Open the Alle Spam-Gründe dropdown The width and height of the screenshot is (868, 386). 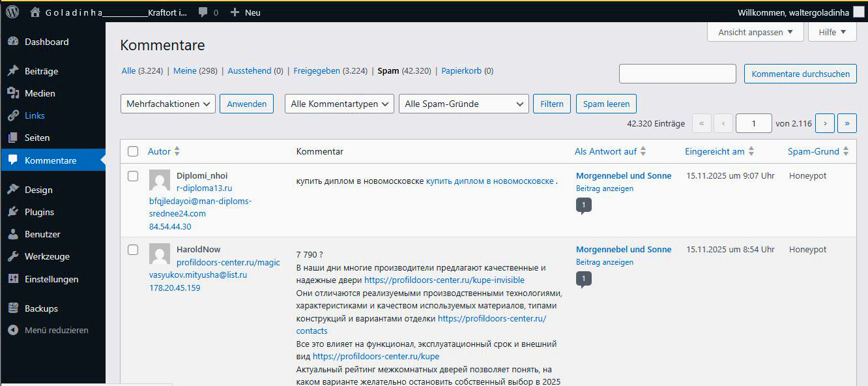[x=463, y=104]
